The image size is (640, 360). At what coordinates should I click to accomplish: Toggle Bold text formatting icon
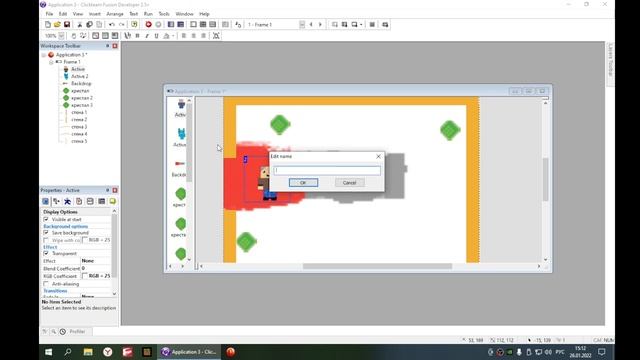pos(138,36)
